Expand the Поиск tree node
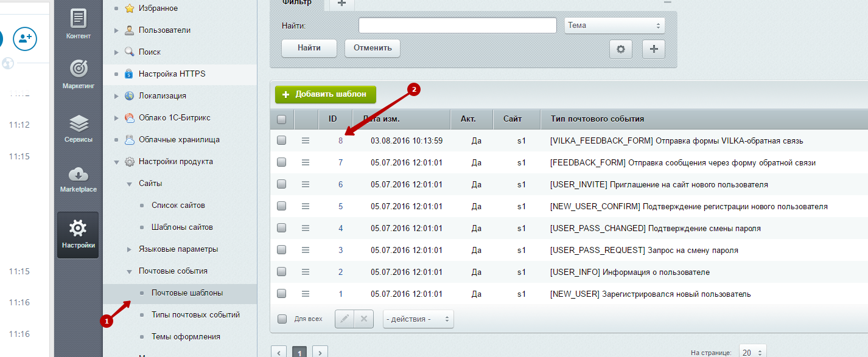This screenshot has width=868, height=357. click(116, 52)
